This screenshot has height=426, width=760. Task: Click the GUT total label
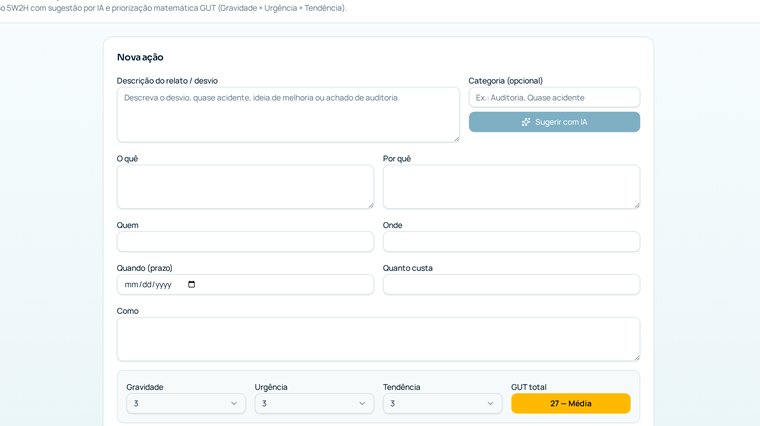coord(528,387)
